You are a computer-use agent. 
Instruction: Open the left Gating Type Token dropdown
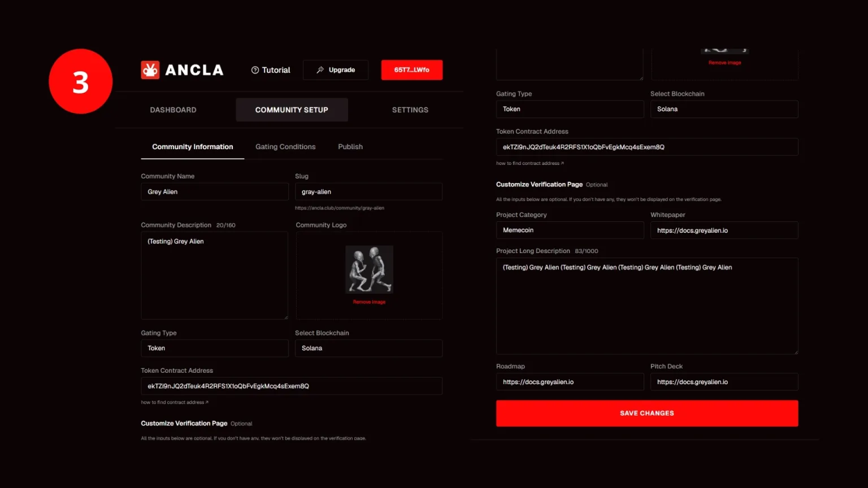point(215,348)
